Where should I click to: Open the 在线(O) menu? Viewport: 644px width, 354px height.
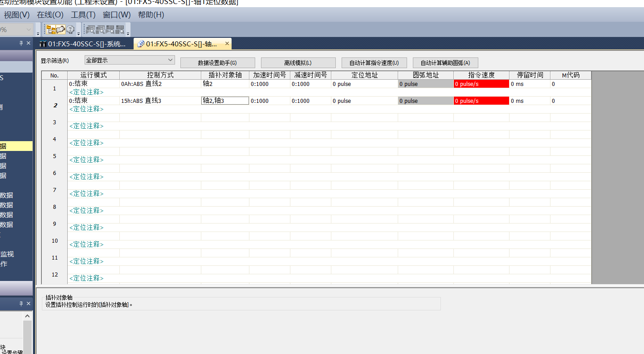(50, 15)
